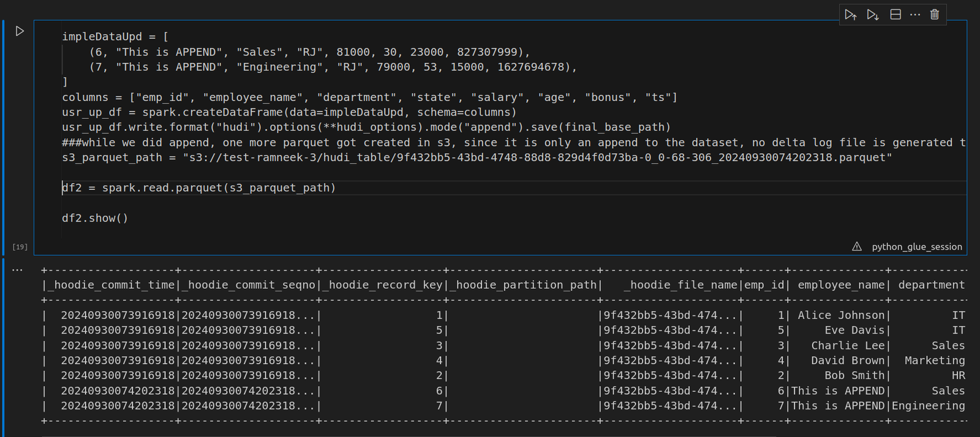Click the Alice Johnson row in output
This screenshot has height=437, width=980.
(840, 315)
